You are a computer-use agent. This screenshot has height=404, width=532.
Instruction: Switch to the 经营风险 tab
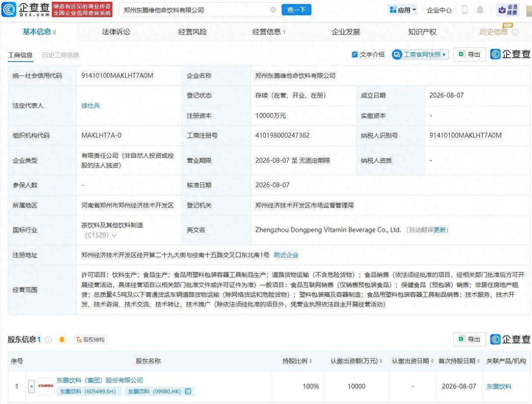[x=192, y=32]
